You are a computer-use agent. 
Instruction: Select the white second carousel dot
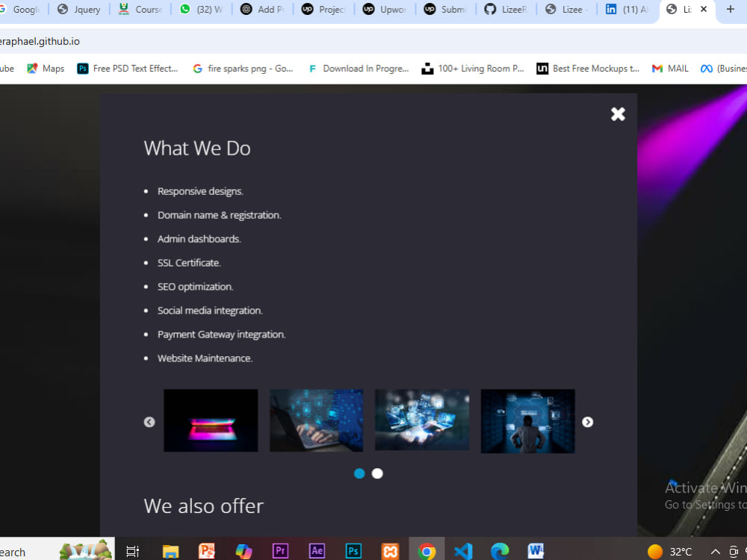tap(377, 473)
